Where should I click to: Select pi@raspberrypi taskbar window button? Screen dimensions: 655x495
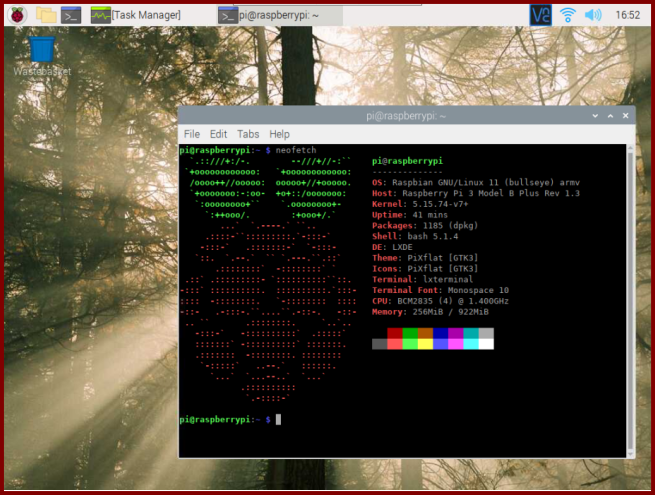[280, 15]
